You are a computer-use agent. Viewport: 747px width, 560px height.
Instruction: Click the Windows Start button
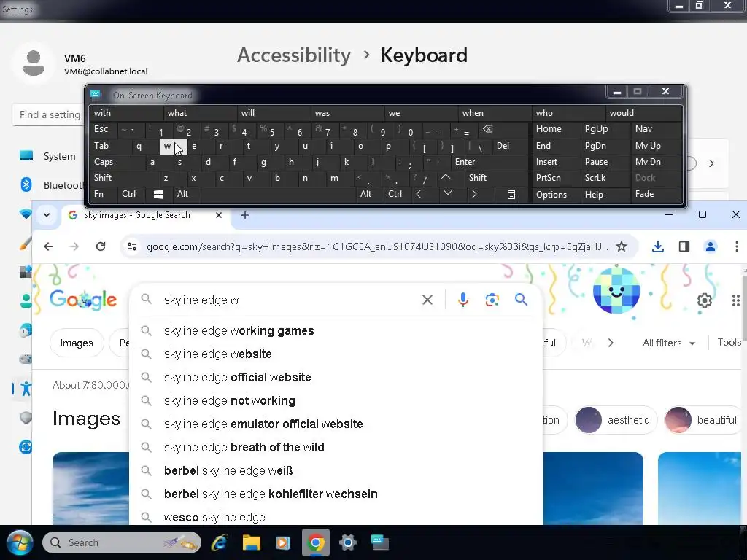(x=20, y=542)
